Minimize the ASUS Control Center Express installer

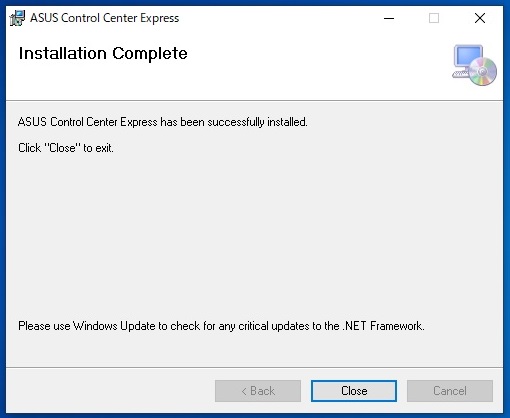tap(389, 18)
